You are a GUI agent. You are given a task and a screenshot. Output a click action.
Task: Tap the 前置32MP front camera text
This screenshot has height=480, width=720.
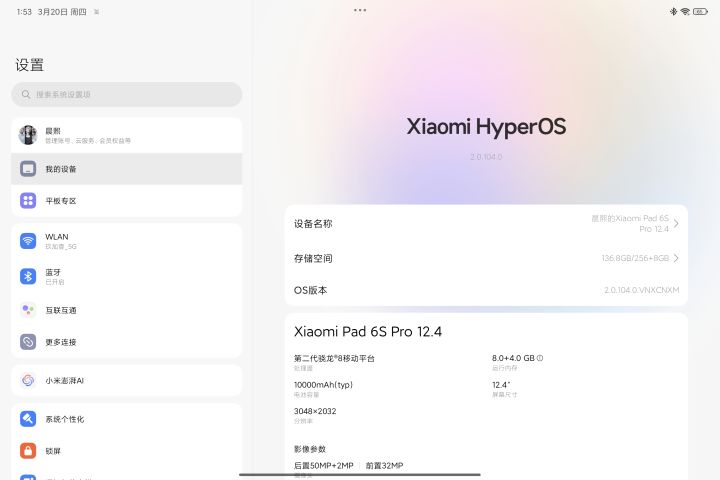pyautogui.click(x=384, y=465)
